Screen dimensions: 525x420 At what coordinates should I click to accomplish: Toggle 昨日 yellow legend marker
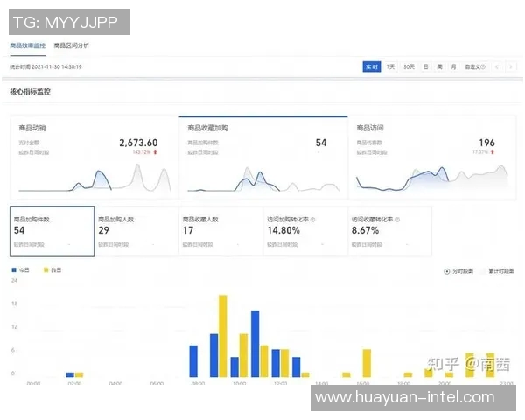[47, 270]
